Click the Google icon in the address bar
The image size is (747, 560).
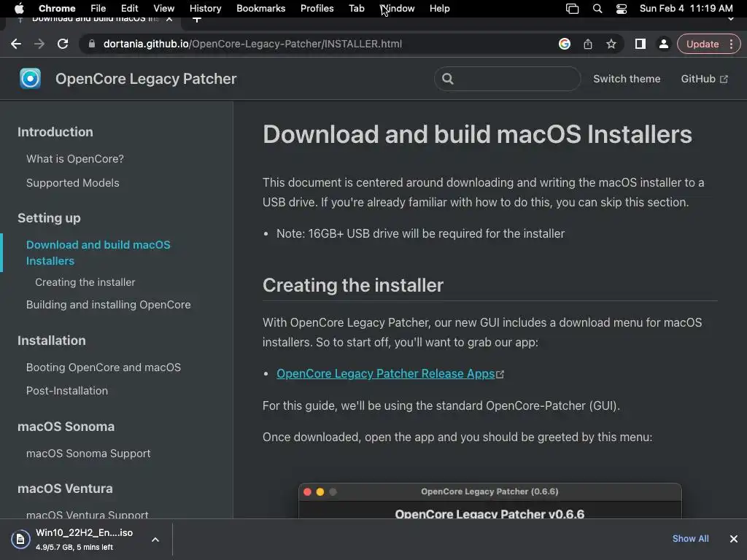tap(565, 44)
